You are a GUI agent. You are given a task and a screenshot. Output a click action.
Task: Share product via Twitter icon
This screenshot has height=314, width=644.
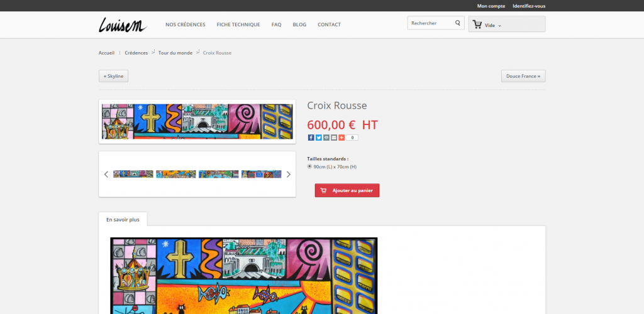[318, 138]
